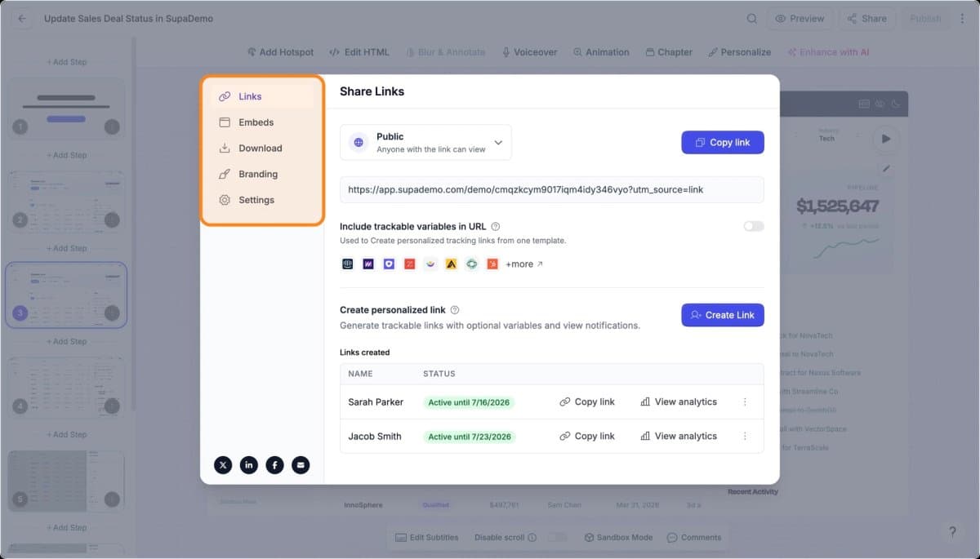Click the play button in demo preview

885,138
